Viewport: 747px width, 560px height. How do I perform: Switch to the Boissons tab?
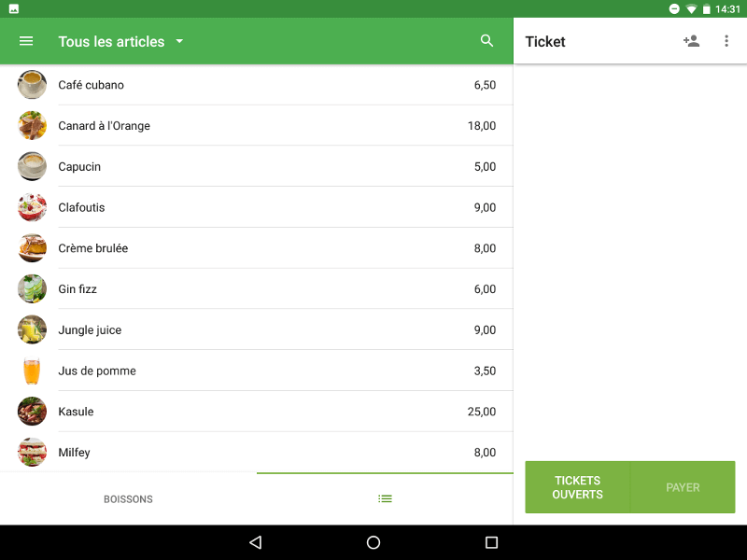(x=128, y=499)
